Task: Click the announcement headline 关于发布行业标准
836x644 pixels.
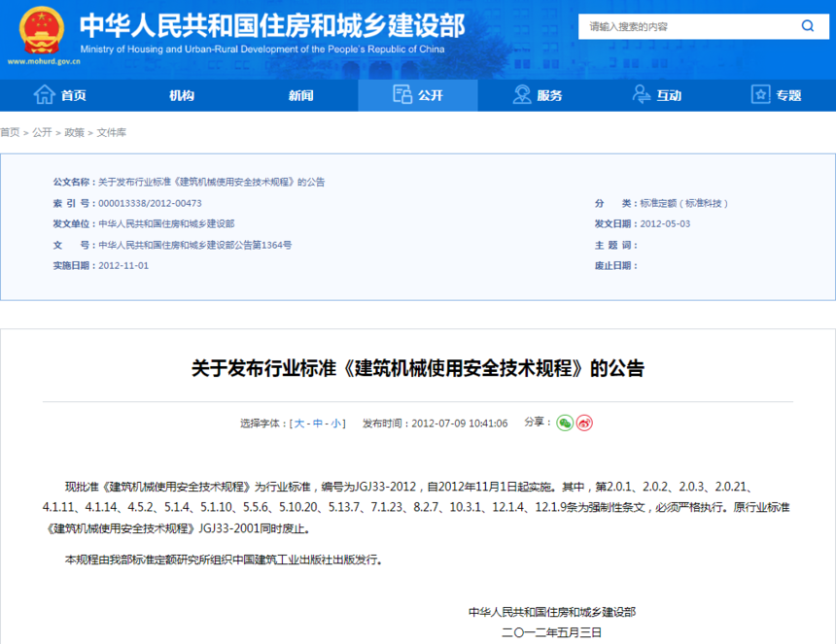Action: (x=418, y=368)
